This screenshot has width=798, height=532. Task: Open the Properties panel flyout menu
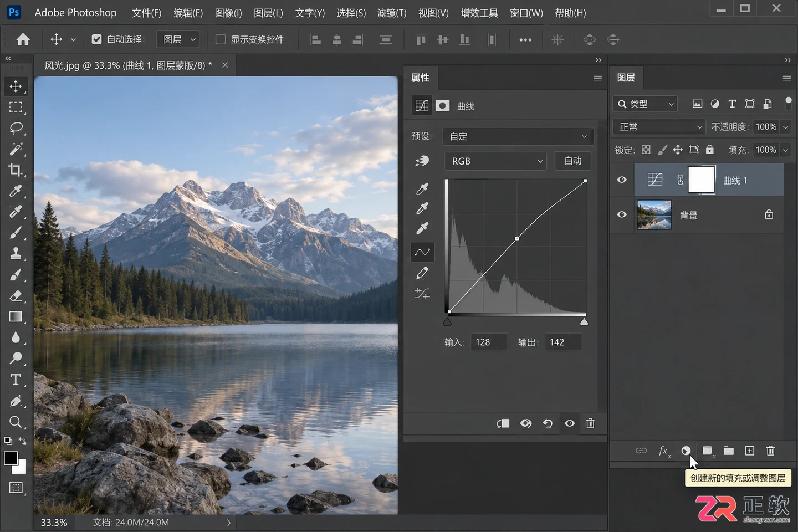tap(597, 78)
